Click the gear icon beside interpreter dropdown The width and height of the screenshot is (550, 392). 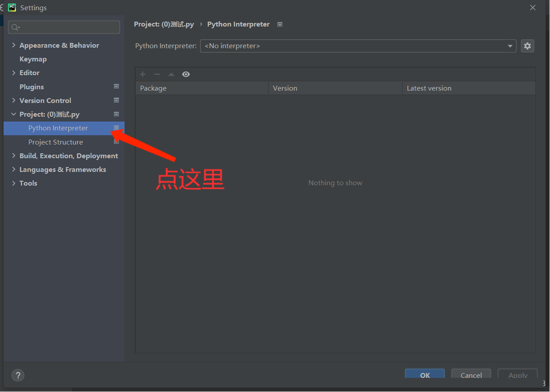pyautogui.click(x=527, y=46)
